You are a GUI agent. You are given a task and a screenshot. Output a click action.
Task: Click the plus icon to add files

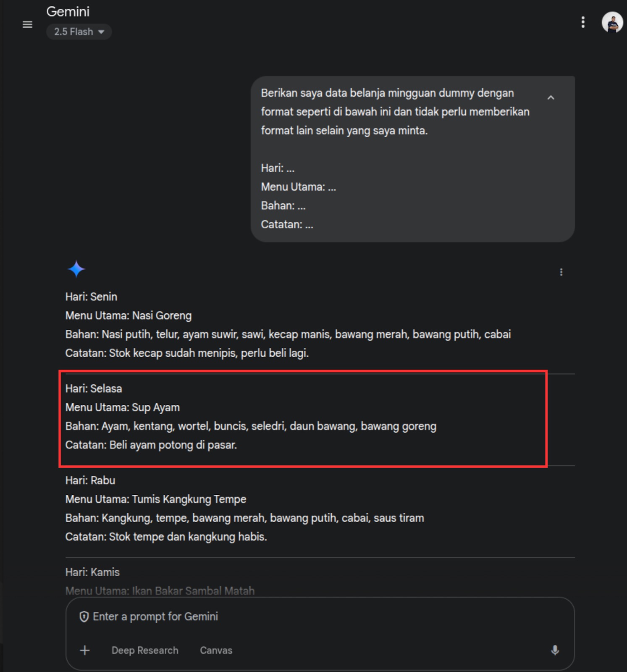[x=85, y=650]
